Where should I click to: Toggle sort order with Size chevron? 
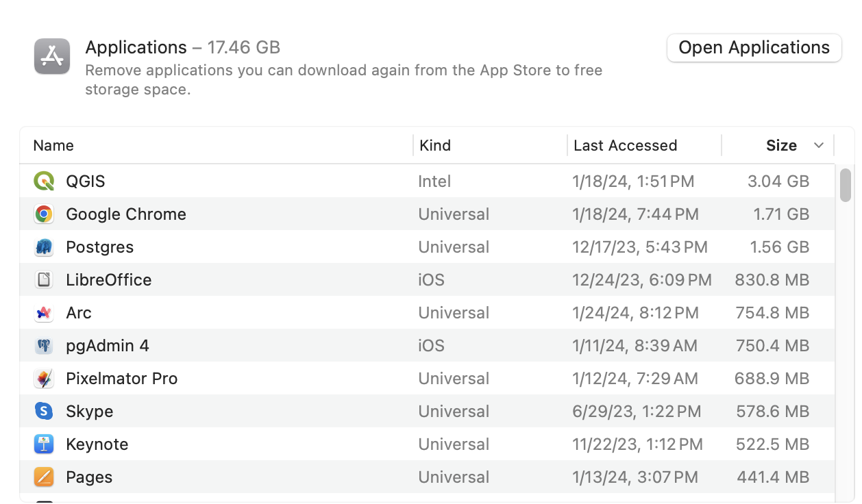[818, 146]
